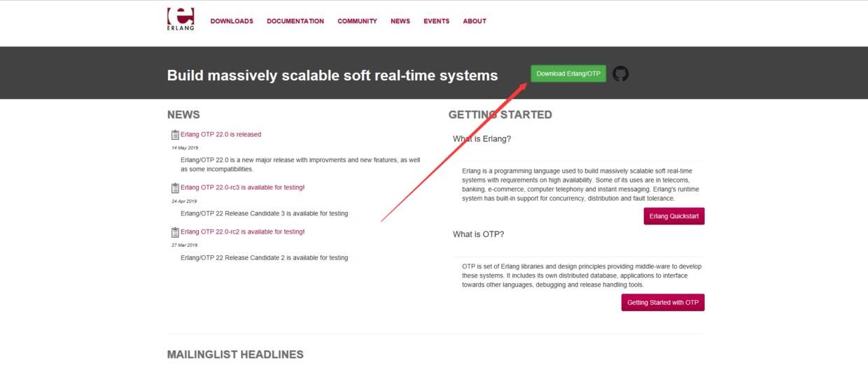The image size is (868, 365).
Task: Open the Documentation menu
Action: tap(295, 21)
